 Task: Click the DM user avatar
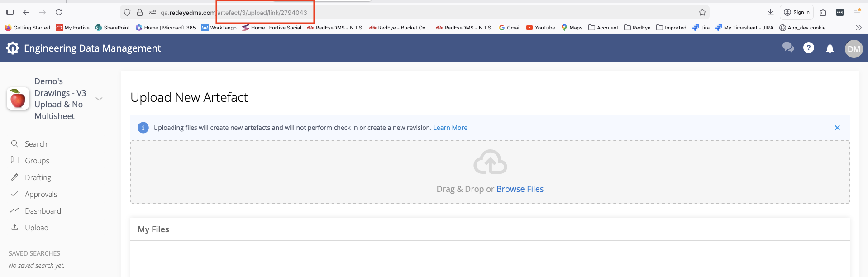tap(854, 49)
